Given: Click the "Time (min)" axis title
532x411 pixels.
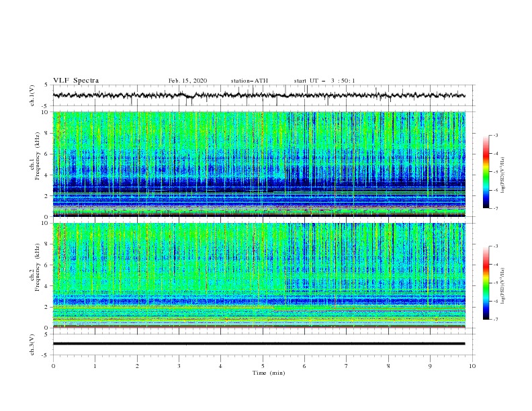Looking at the screenshot, I should tap(269, 373).
